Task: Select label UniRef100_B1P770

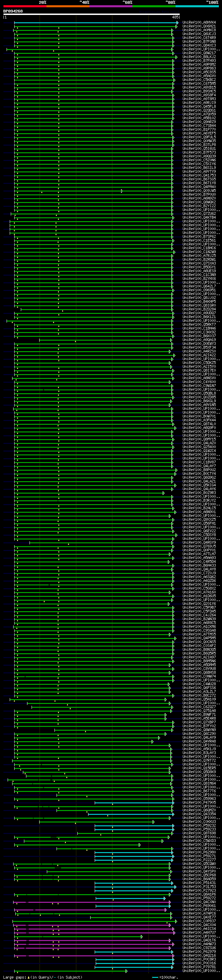Action: pyautogui.click(x=199, y=129)
